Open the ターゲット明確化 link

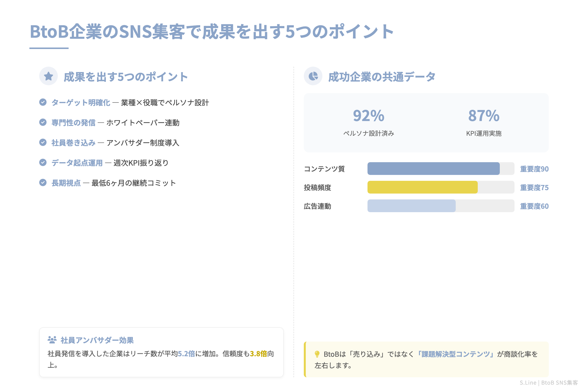tap(80, 102)
